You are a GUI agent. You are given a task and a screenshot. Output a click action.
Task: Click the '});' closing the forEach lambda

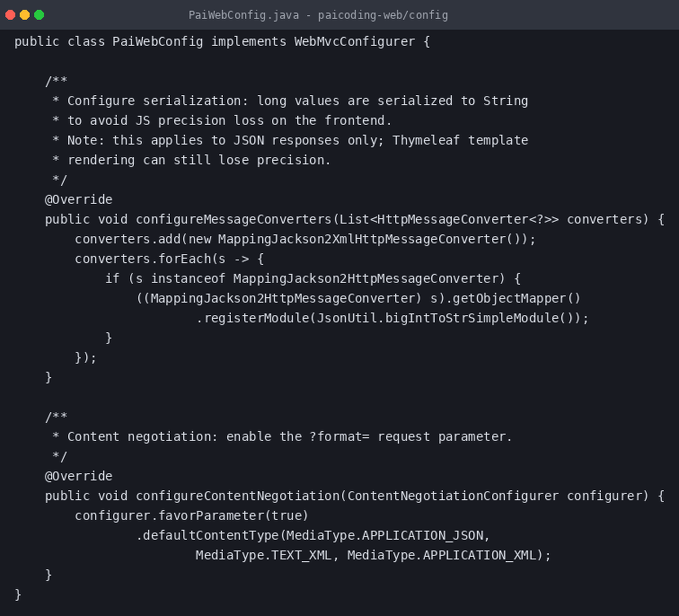tap(86, 358)
